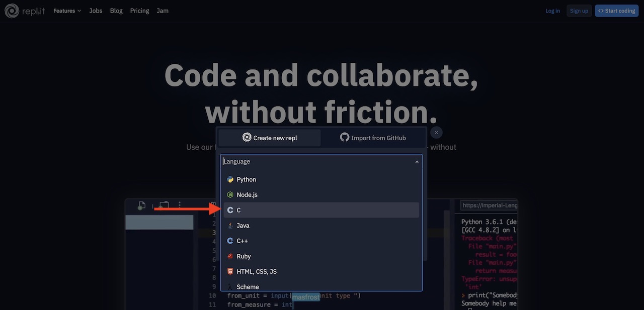Select HTML, CSS, JS option

pos(321,271)
